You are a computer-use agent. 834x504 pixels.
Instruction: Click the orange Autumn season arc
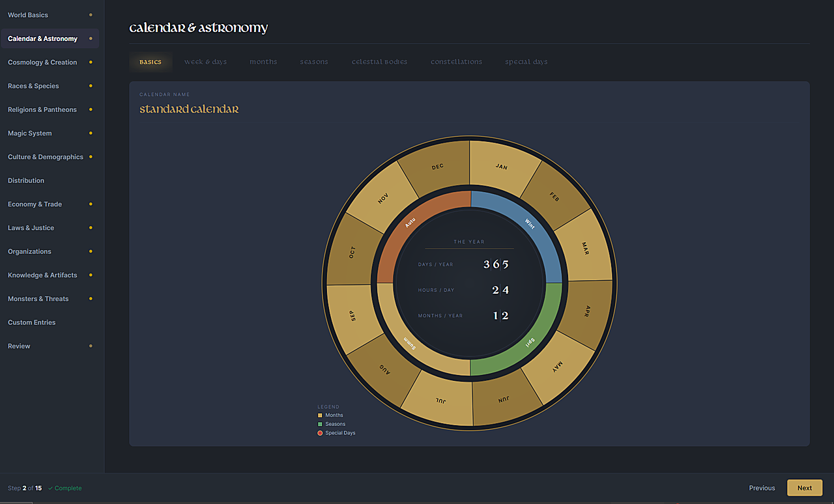tap(410, 224)
